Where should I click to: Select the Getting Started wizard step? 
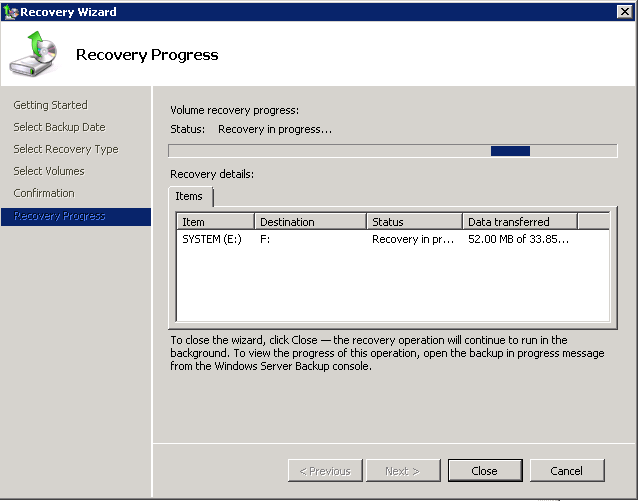pos(50,105)
